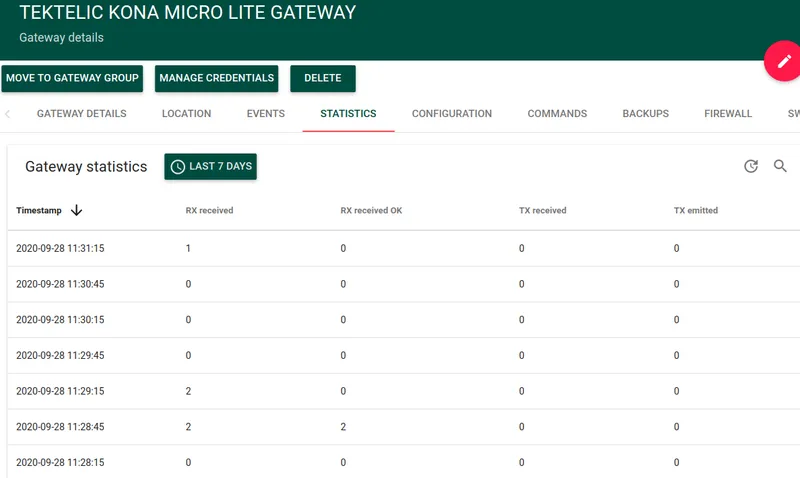Toggle Timestamp sort direction arrow

77,210
